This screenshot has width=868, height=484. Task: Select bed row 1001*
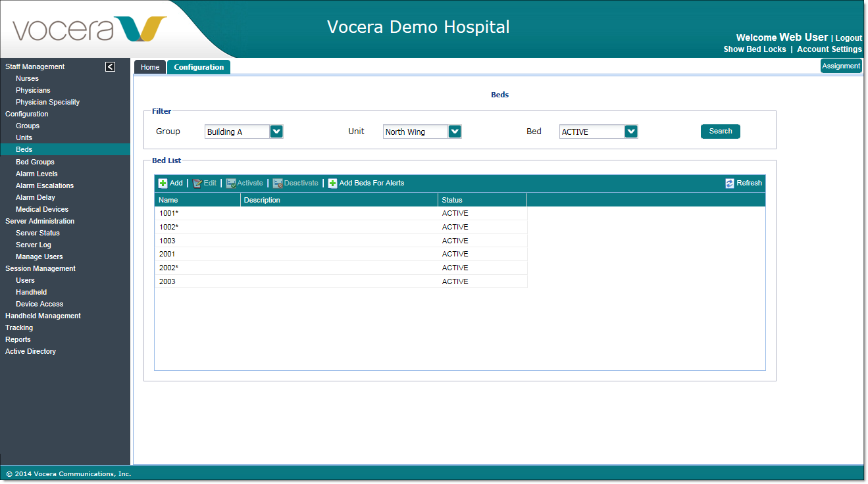tap(341, 213)
